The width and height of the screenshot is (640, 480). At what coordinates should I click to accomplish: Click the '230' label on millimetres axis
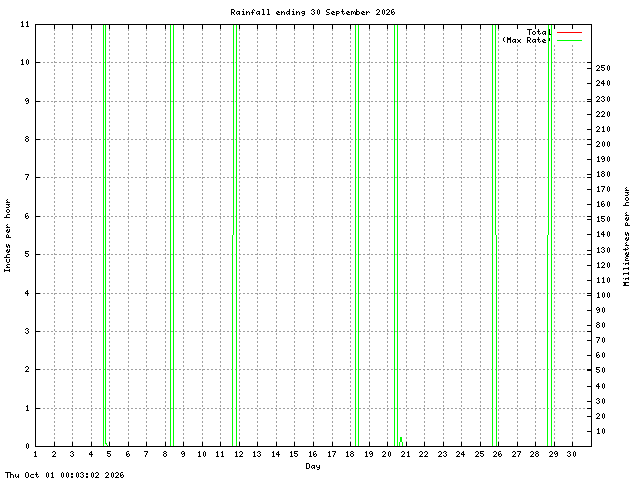[x=603, y=99]
